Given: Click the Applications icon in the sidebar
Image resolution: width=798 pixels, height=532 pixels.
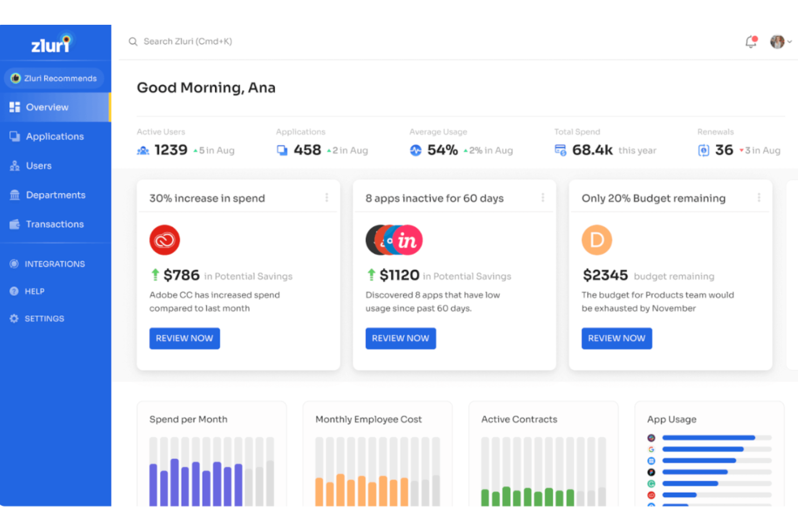Looking at the screenshot, I should [x=15, y=136].
